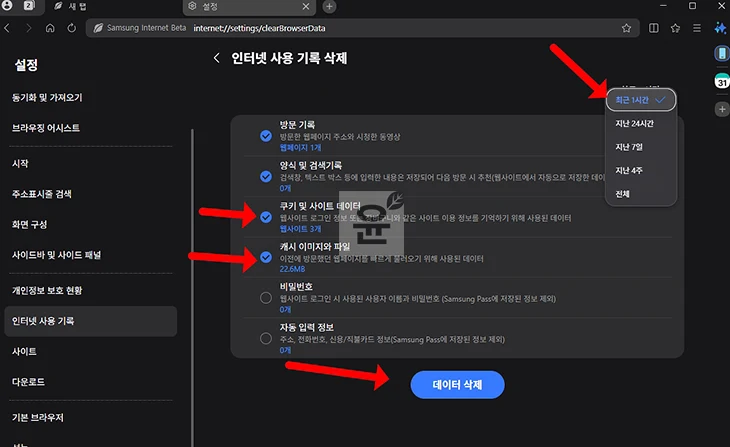Open the calendar 31 side panel icon

pyautogui.click(x=722, y=81)
